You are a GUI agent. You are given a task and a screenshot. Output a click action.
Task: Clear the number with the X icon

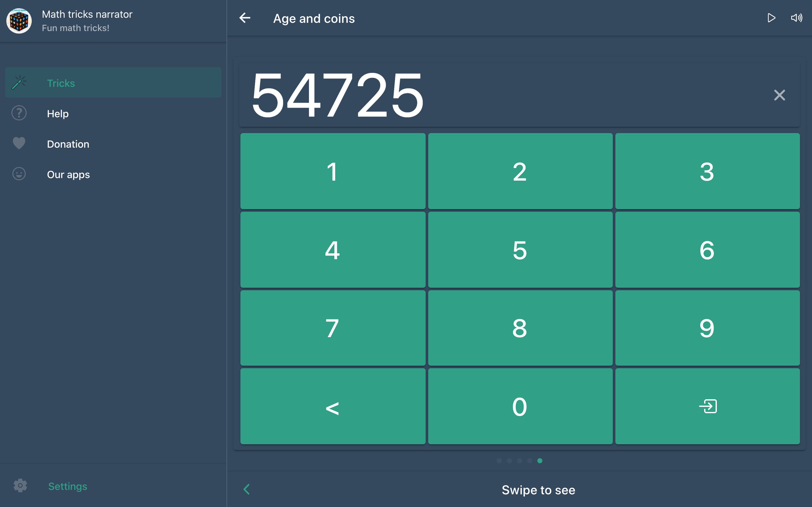pos(779,95)
